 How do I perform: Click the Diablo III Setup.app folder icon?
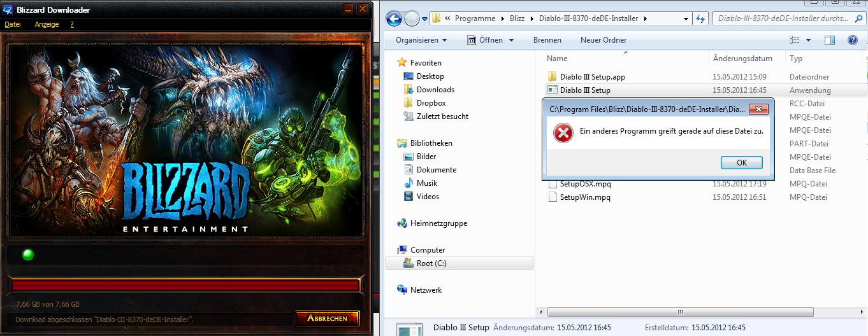[x=553, y=77]
